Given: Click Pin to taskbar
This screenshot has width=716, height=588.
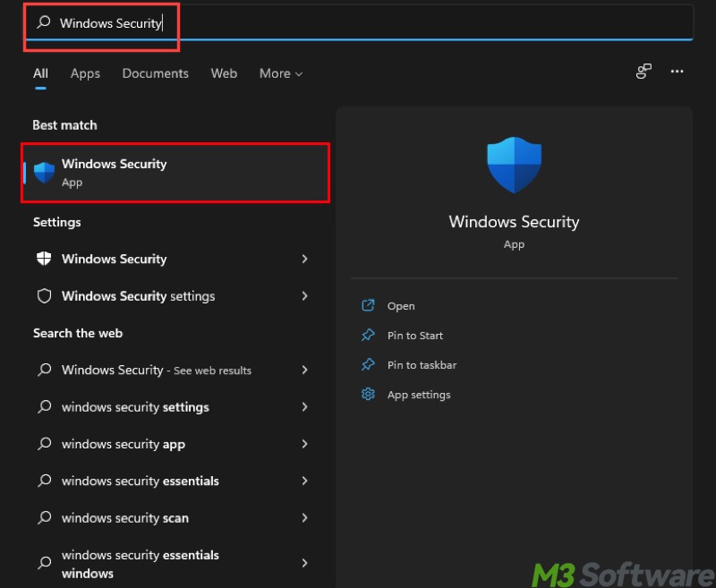Looking at the screenshot, I should click(422, 365).
